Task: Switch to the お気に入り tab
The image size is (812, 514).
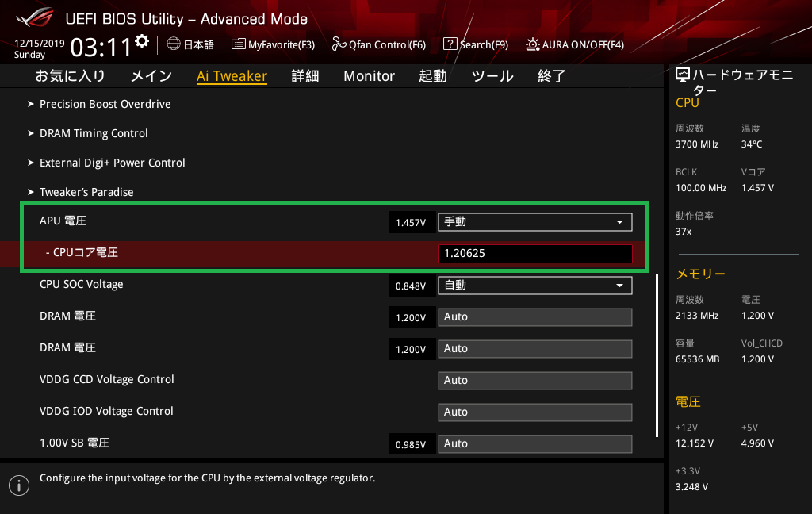Action: click(x=70, y=76)
